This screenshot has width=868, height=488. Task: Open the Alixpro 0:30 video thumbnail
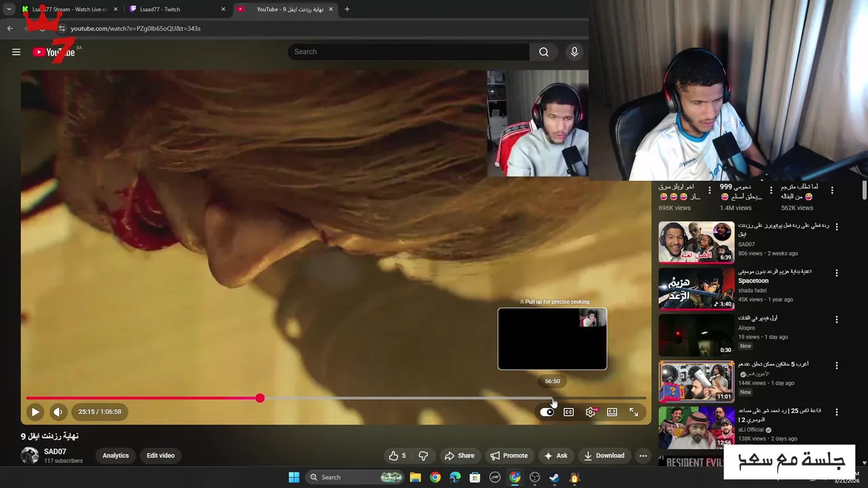point(696,335)
